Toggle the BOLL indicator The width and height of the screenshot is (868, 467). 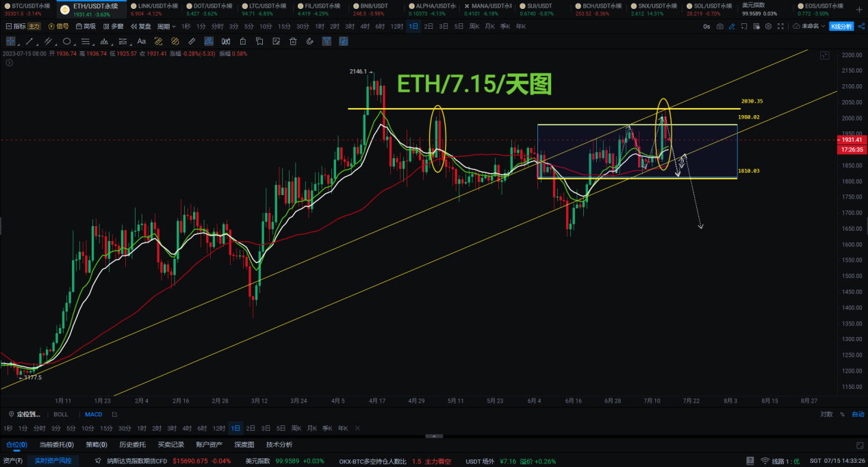[61, 414]
